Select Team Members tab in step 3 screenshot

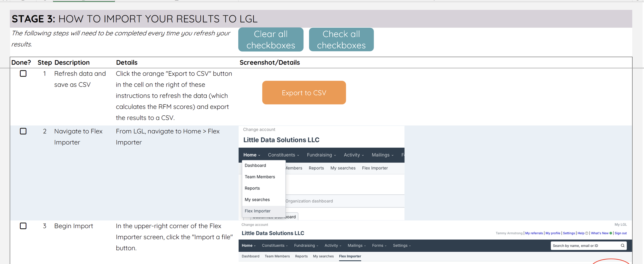(277, 256)
